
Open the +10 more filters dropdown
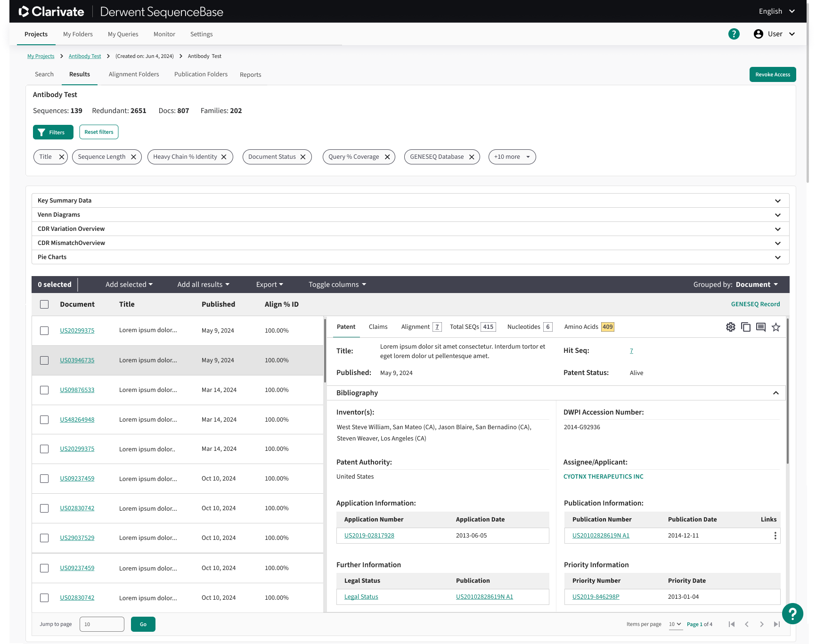(x=512, y=157)
